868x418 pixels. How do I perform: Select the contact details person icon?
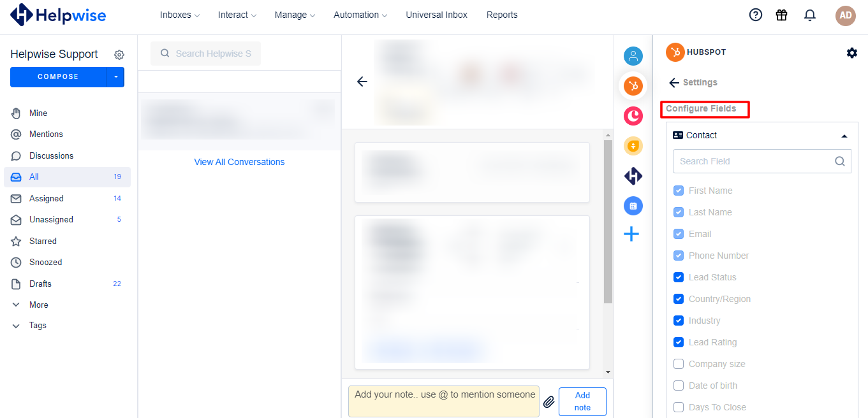click(x=633, y=56)
